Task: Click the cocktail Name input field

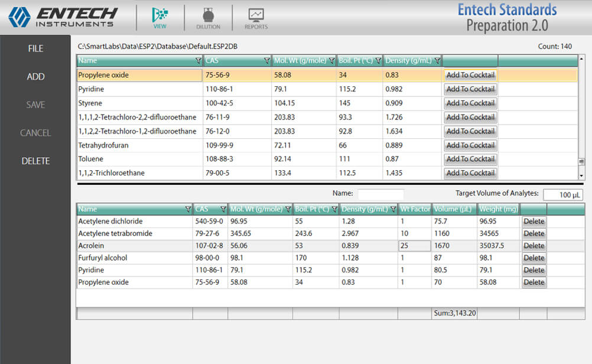Action: pyautogui.click(x=380, y=194)
